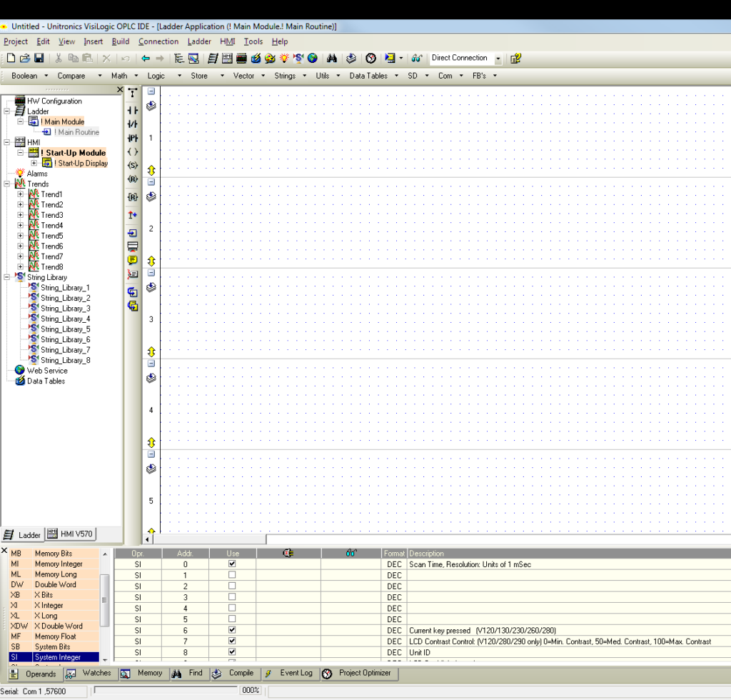
Task: Insert an Inverted Contact from ladder toolbar
Action: (132, 124)
